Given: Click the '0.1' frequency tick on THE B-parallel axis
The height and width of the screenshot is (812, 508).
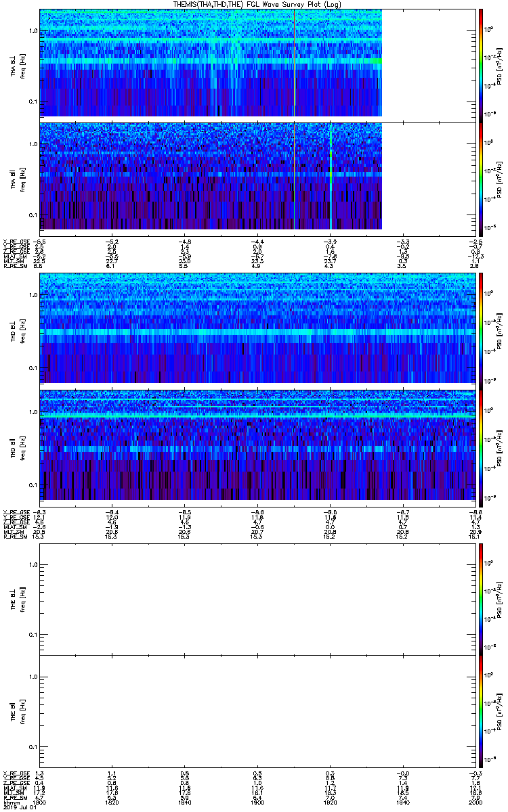Looking at the screenshot, I should coord(32,747).
